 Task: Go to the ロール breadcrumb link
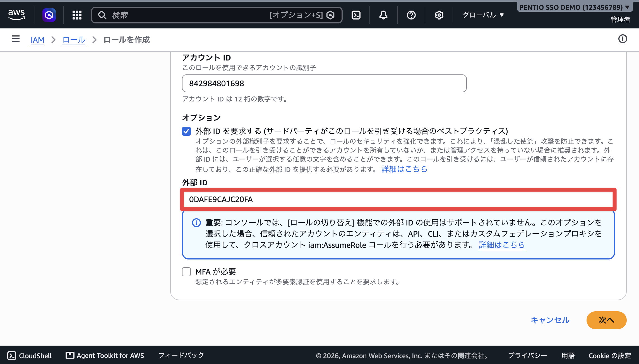coord(74,40)
